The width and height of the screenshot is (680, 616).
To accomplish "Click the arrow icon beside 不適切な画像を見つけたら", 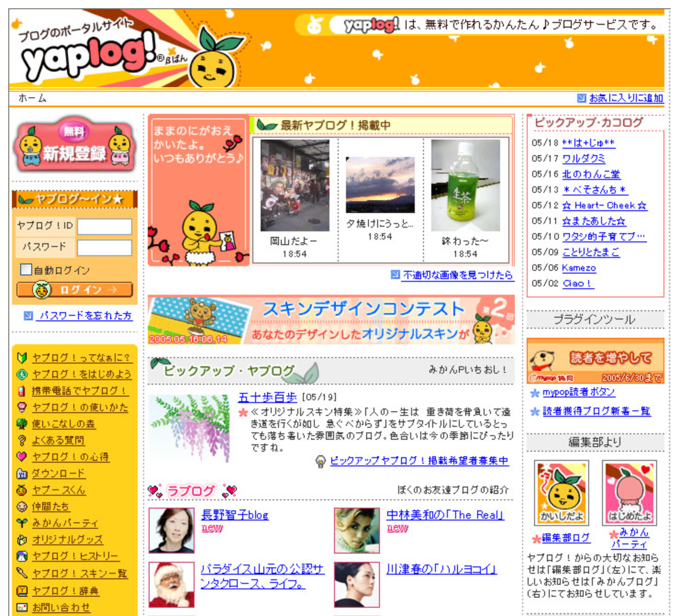I will pos(395,274).
